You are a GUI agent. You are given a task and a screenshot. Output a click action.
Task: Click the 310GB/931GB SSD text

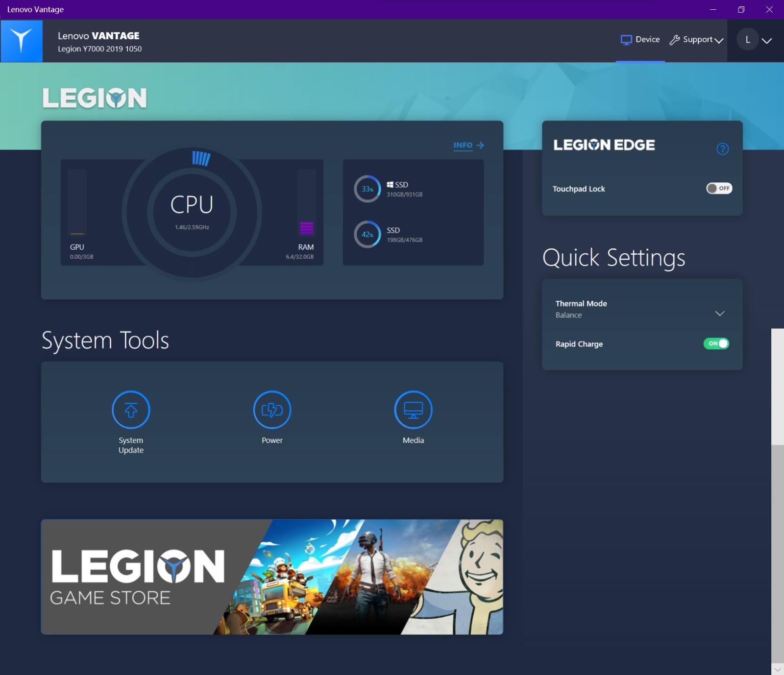[405, 194]
